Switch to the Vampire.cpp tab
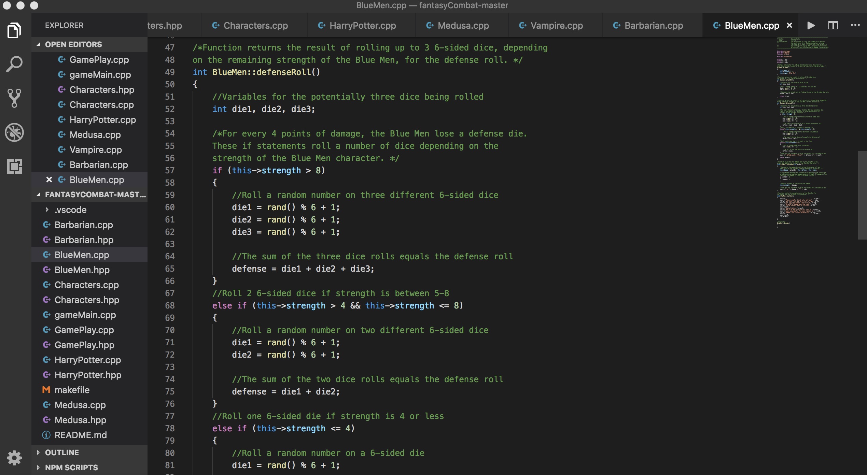The height and width of the screenshot is (475, 868). pyautogui.click(x=556, y=26)
